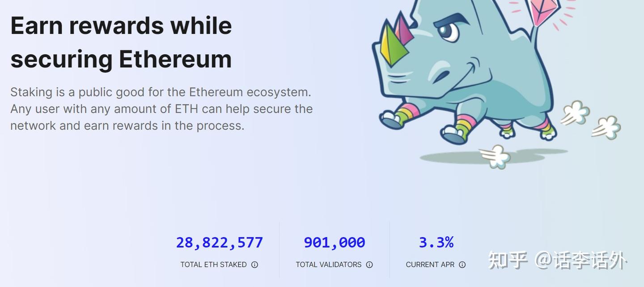The image size is (644, 287).
Task: Click the @话李话外 watermark text
Action: click(581, 260)
